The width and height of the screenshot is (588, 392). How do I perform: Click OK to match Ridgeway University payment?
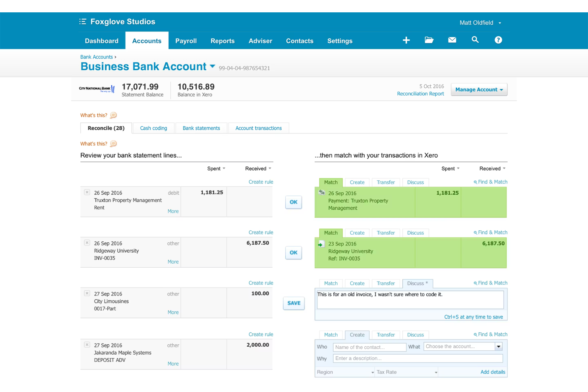[x=294, y=253]
